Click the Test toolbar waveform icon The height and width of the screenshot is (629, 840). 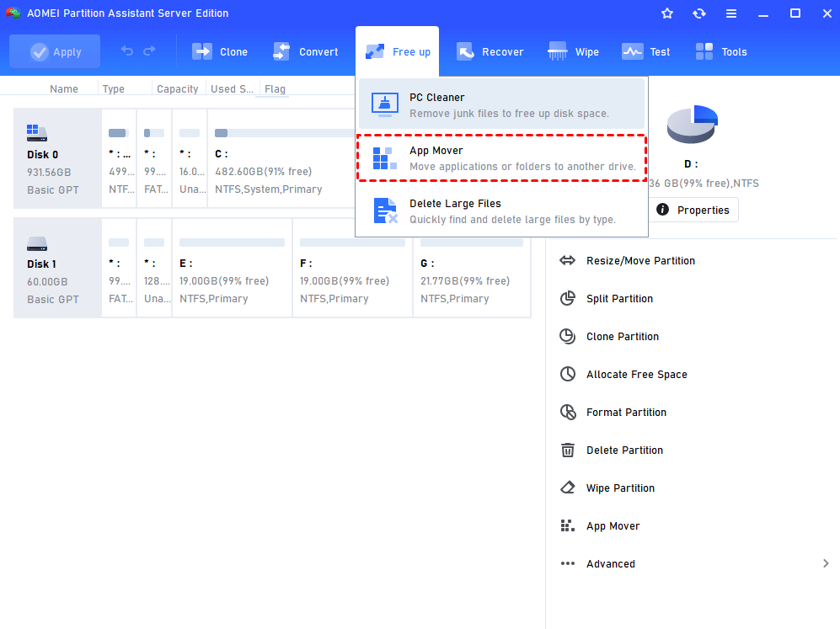632,51
